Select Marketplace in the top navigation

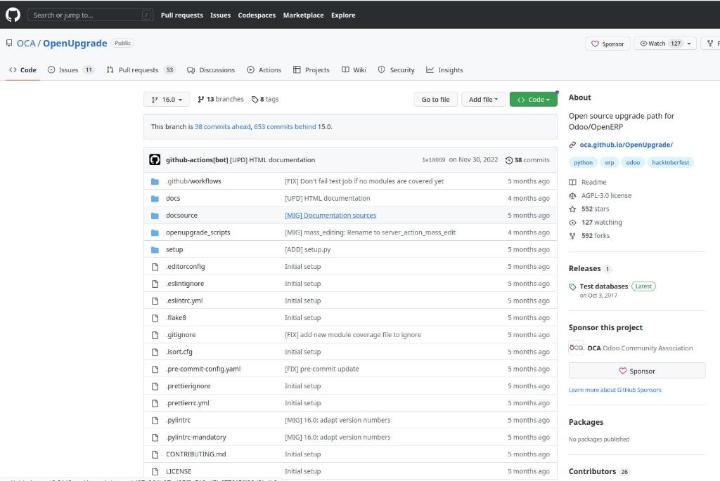click(303, 15)
